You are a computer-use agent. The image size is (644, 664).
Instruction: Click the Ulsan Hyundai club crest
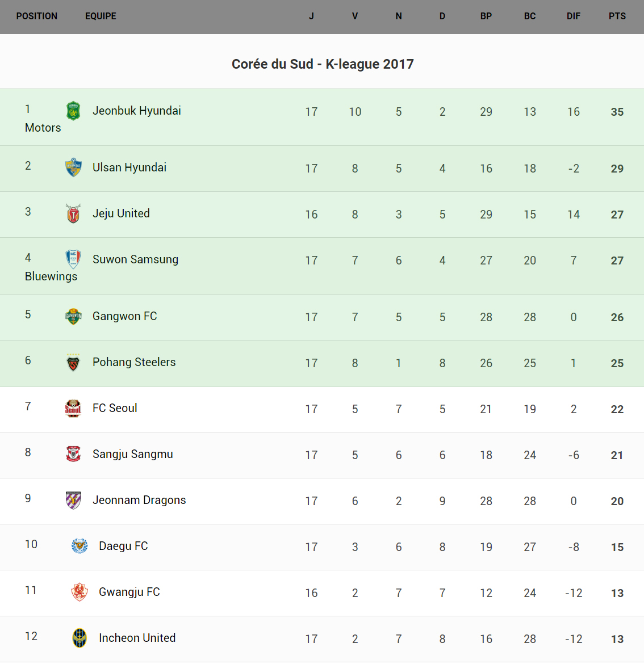pos(73,167)
